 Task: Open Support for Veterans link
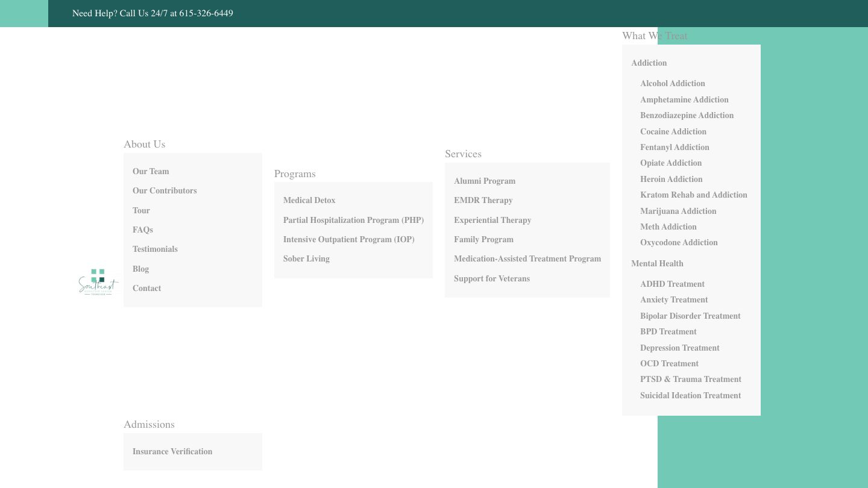click(x=491, y=278)
